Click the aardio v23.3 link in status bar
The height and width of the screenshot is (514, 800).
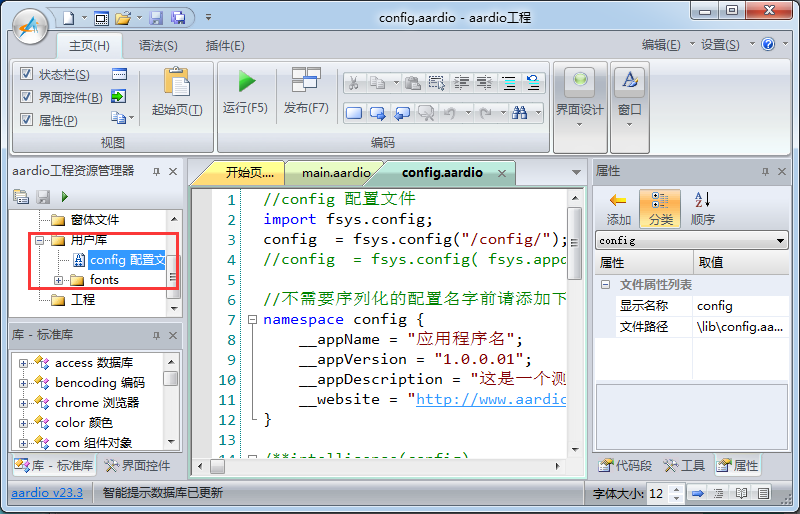pyautogui.click(x=47, y=493)
